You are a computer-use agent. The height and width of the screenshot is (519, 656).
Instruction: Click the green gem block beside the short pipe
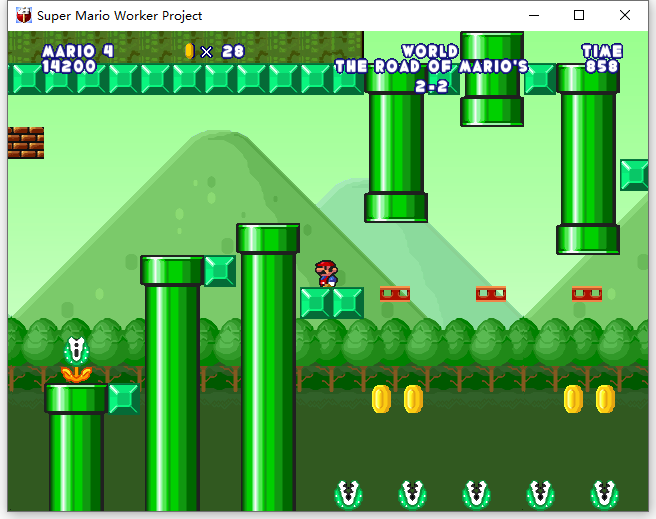pyautogui.click(x=124, y=399)
